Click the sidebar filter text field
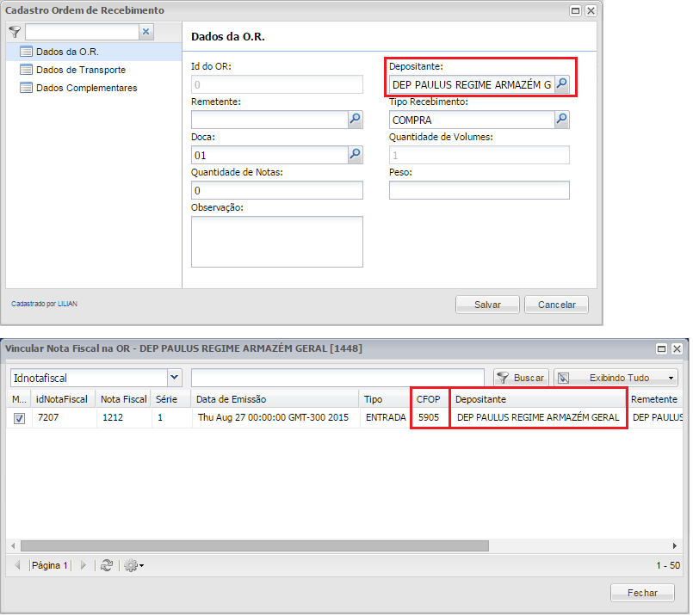 tap(82, 32)
